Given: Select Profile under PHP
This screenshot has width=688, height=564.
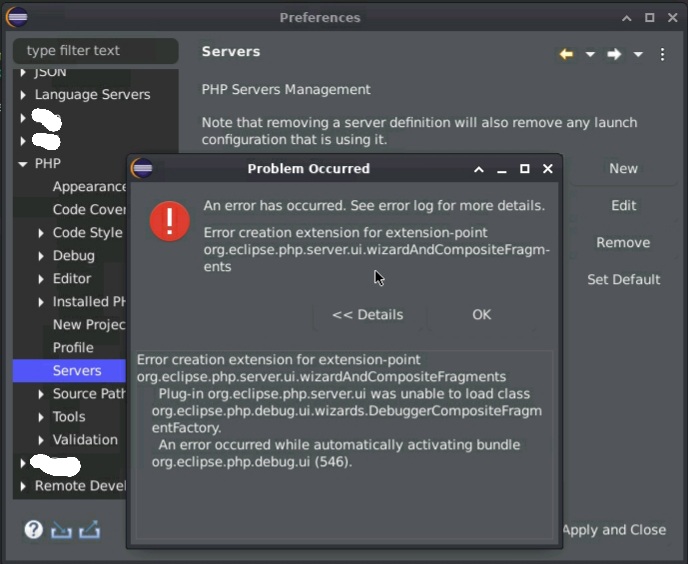Looking at the screenshot, I should 73,348.
